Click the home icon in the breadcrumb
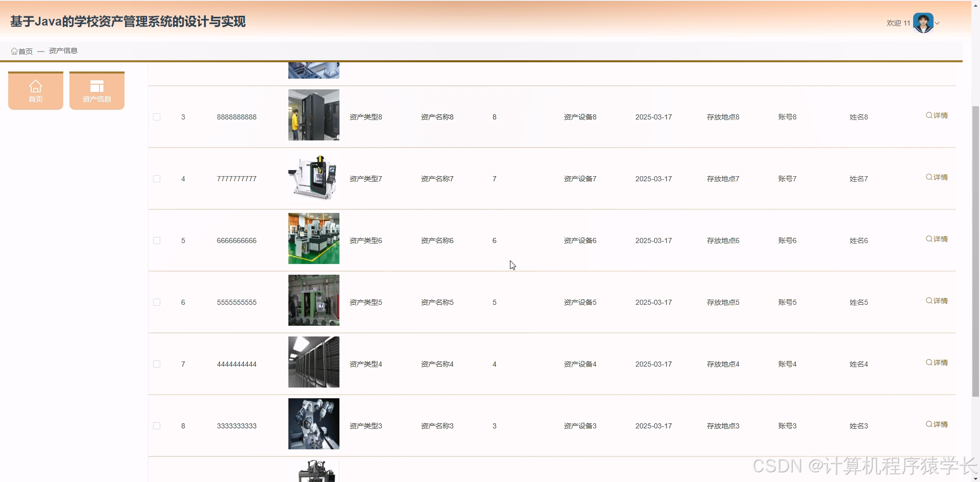Screen dimensions: 980x482 (14, 51)
